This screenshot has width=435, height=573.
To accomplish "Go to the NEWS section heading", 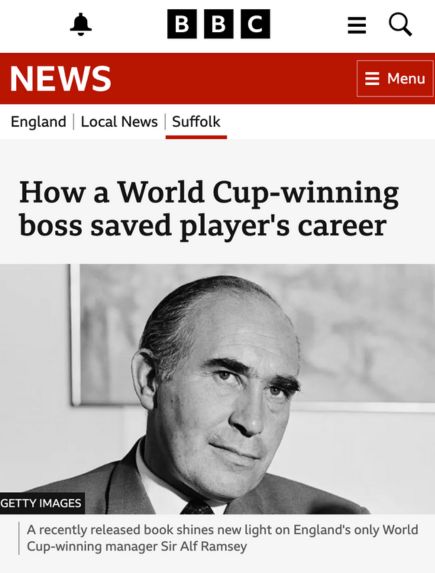I will [x=60, y=79].
